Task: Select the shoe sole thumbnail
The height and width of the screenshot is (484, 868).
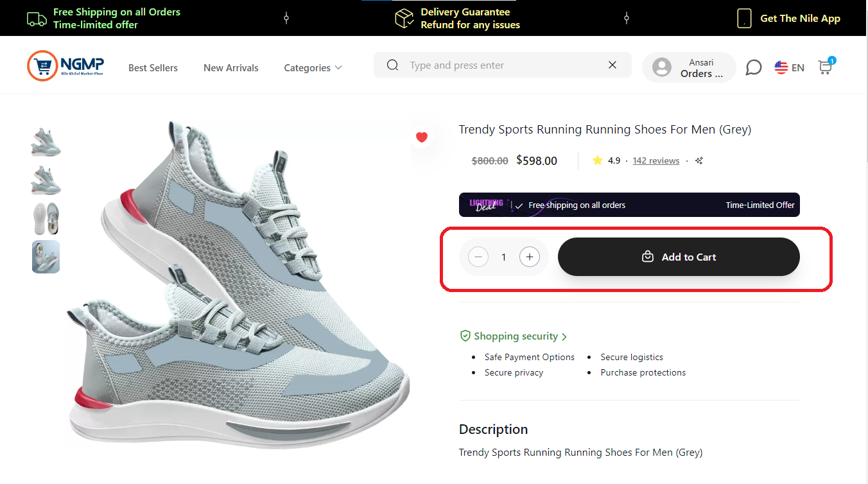Action: pos(46,218)
